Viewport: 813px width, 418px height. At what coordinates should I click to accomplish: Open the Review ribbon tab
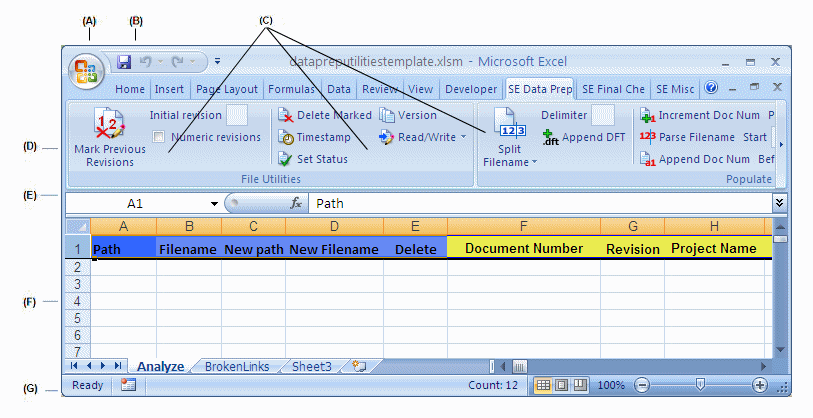380,89
